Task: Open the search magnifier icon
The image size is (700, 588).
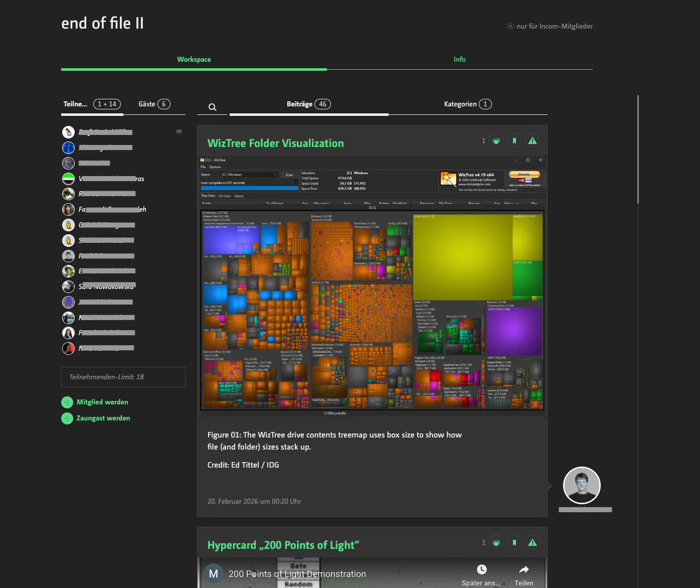Action: click(213, 107)
